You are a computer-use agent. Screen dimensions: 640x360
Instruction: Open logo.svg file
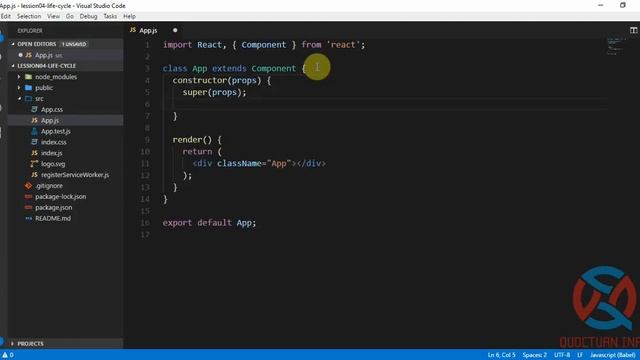click(x=53, y=164)
